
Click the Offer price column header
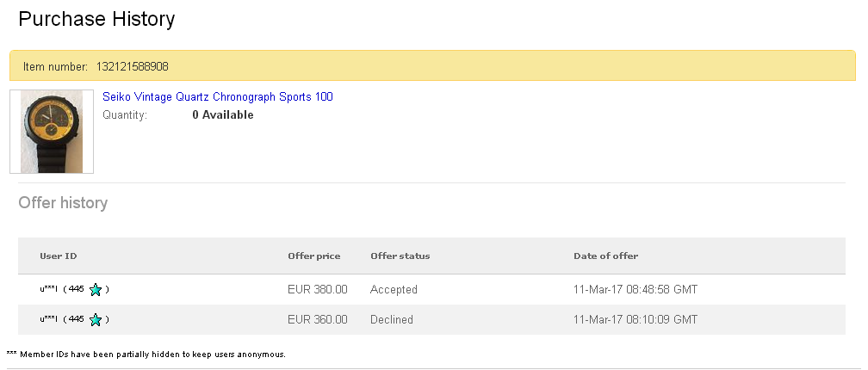(x=313, y=256)
